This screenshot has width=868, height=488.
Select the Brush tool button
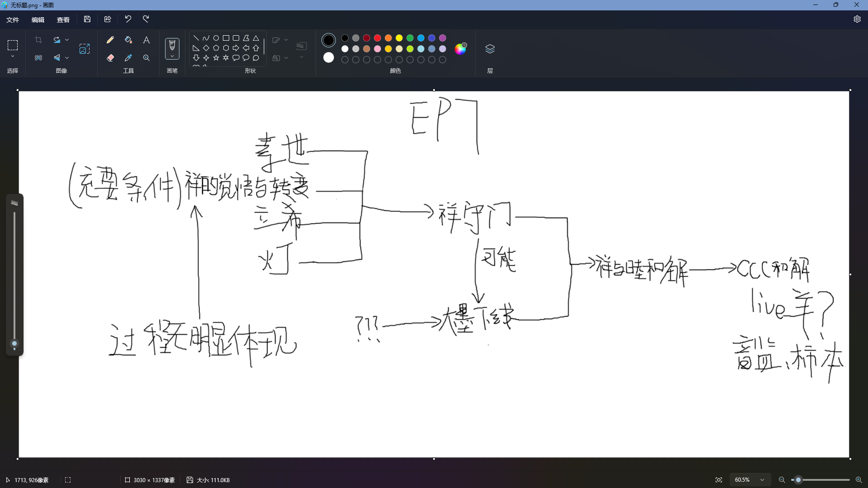click(172, 45)
